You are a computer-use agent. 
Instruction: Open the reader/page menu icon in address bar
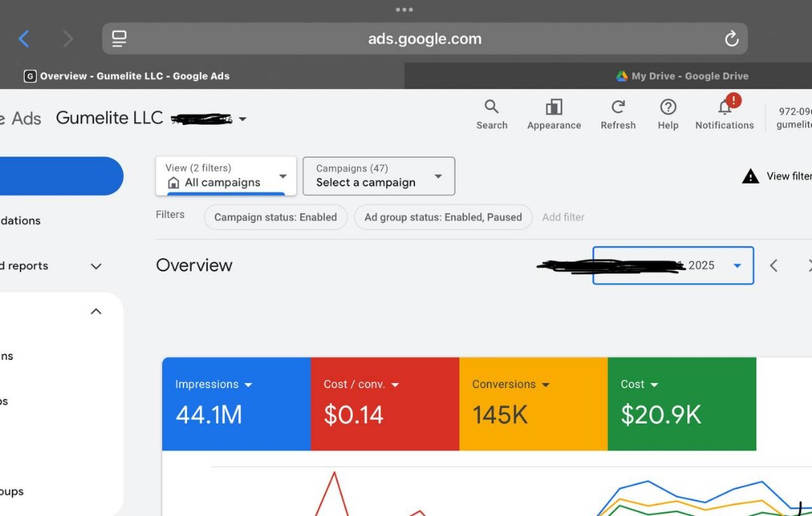pyautogui.click(x=119, y=39)
